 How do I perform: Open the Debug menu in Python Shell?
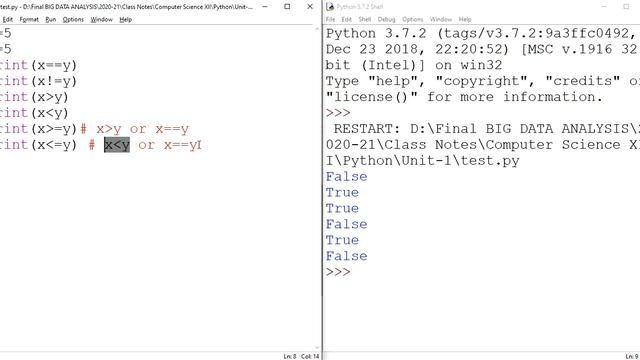pos(386,19)
